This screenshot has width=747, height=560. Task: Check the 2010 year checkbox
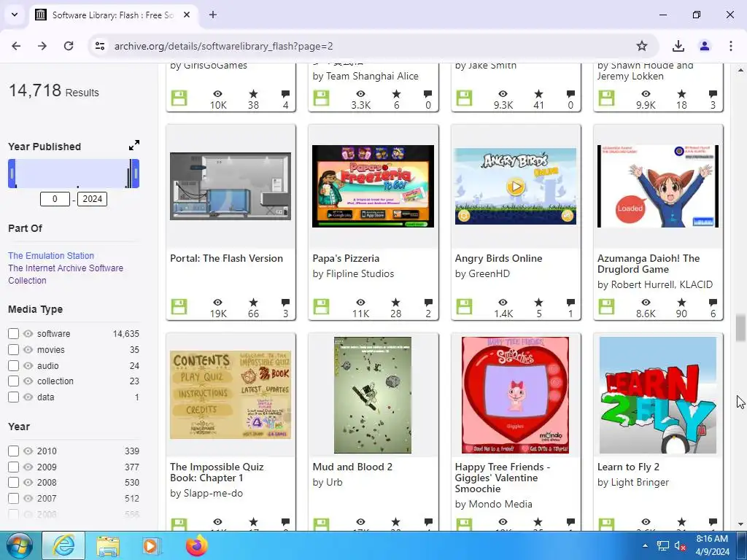pyautogui.click(x=13, y=451)
